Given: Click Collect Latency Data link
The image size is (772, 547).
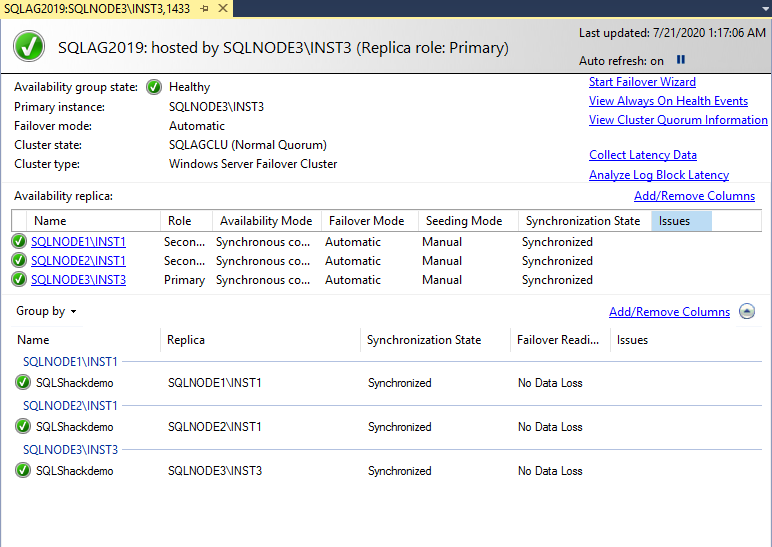Looking at the screenshot, I should click(643, 155).
